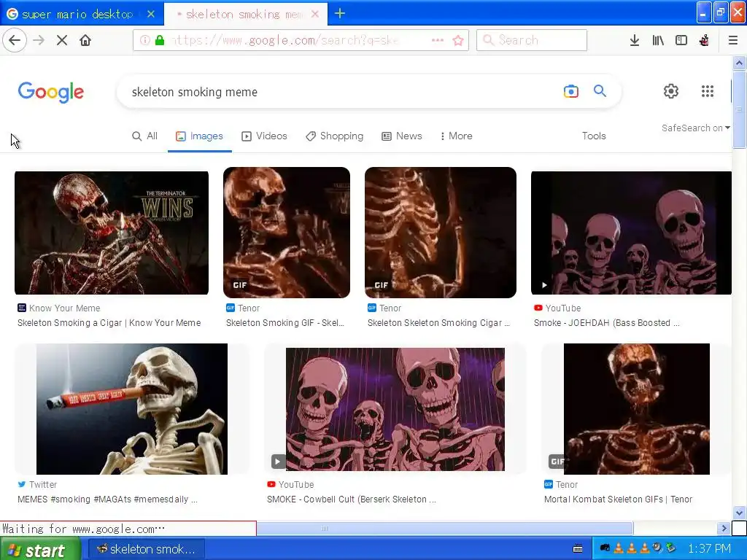Click the Google logo
The height and width of the screenshot is (560, 747).
click(51, 92)
